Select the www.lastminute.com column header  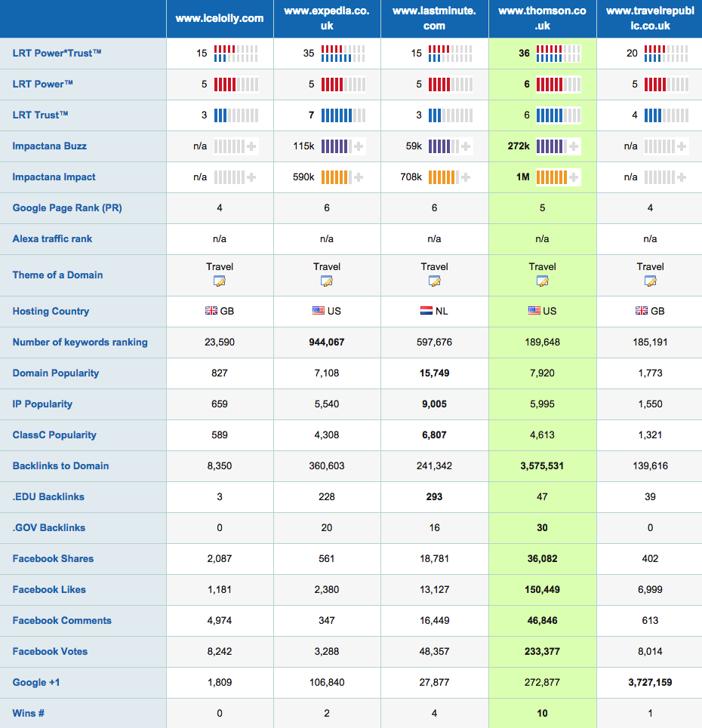[434, 19]
